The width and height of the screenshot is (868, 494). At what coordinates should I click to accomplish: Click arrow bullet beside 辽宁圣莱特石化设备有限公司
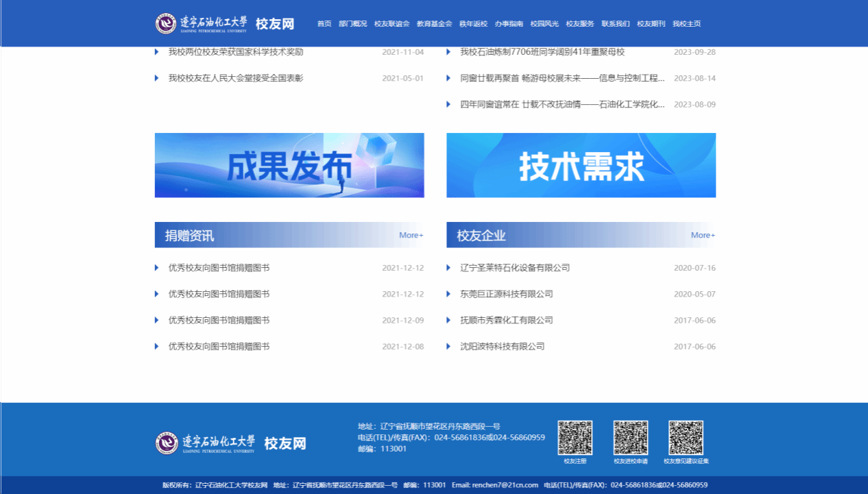(x=448, y=268)
